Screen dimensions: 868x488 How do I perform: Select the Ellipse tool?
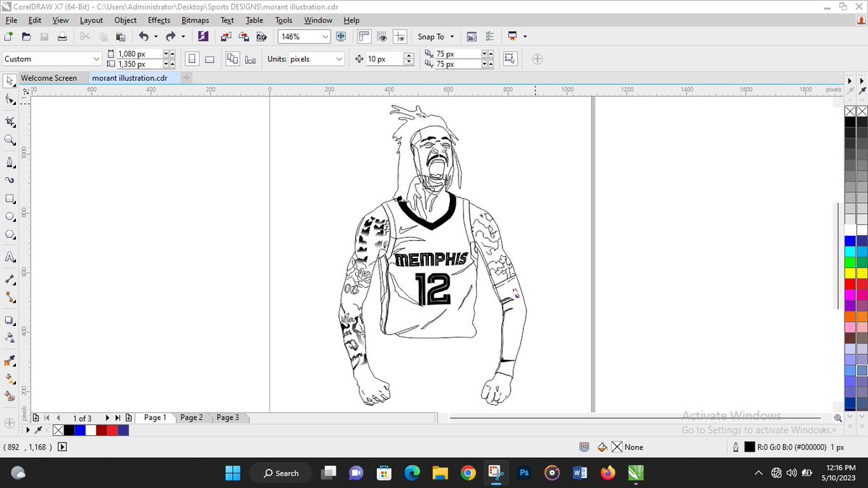click(10, 216)
